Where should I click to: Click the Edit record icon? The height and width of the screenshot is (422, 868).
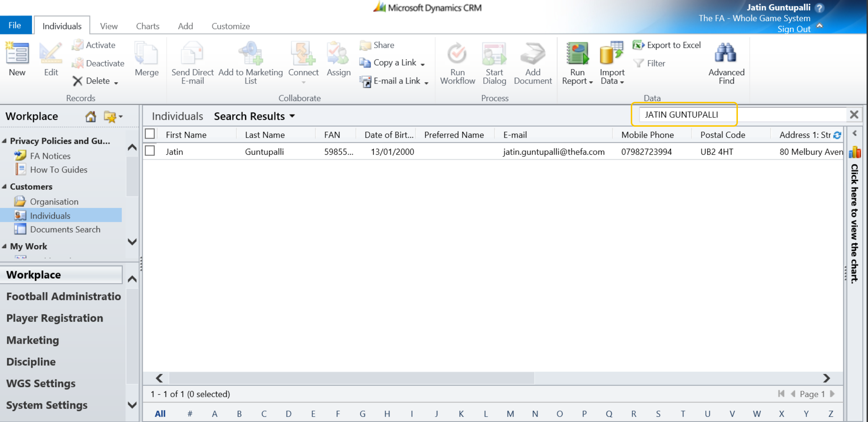click(x=51, y=59)
